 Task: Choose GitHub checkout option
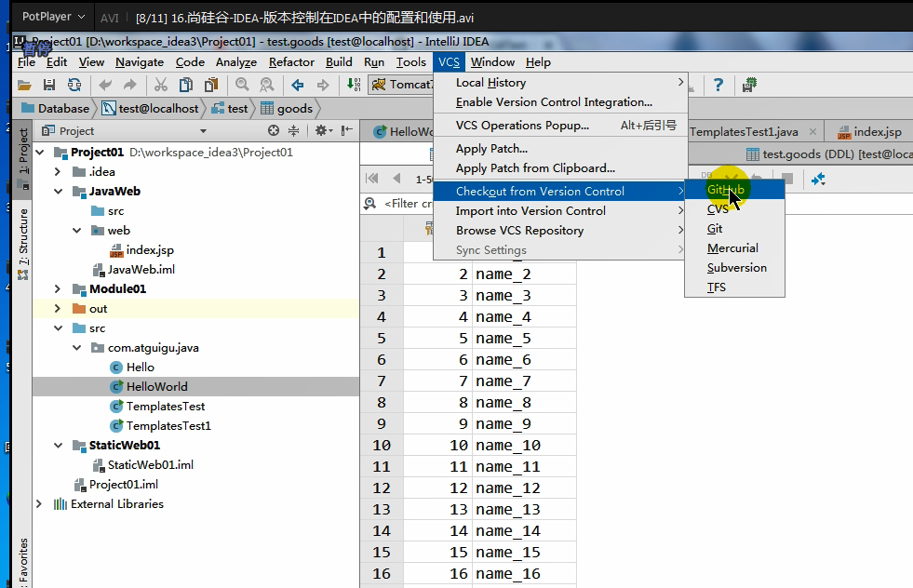click(735, 190)
